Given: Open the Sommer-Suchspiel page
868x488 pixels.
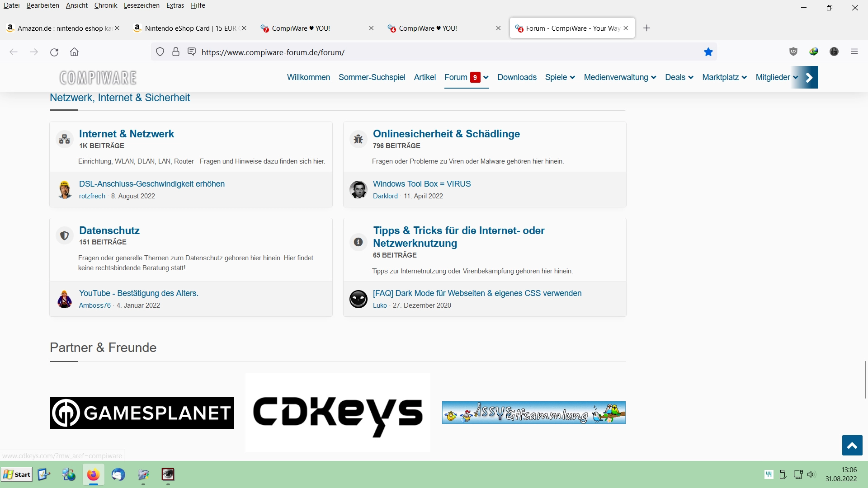Looking at the screenshot, I should 372,77.
